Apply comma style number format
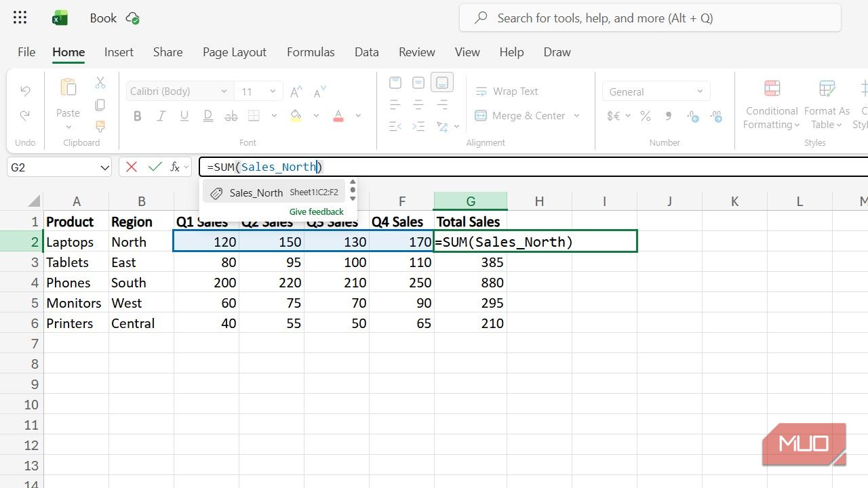 click(x=669, y=117)
